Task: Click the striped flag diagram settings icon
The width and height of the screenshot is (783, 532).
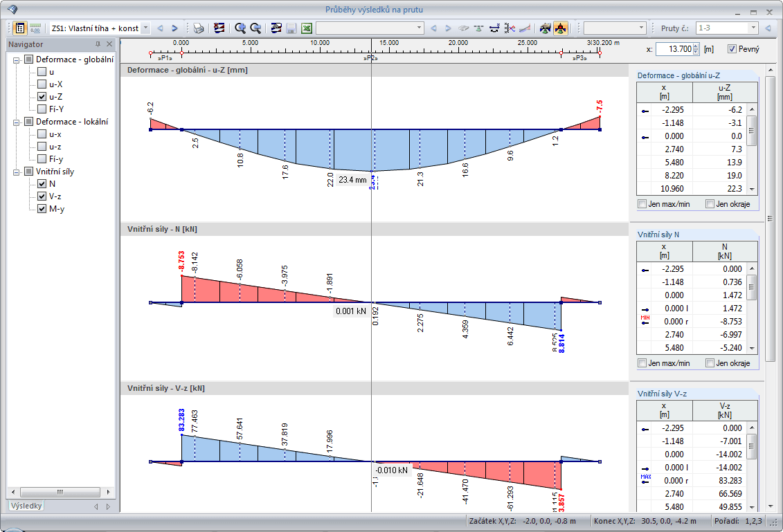Action: pyautogui.click(x=276, y=28)
